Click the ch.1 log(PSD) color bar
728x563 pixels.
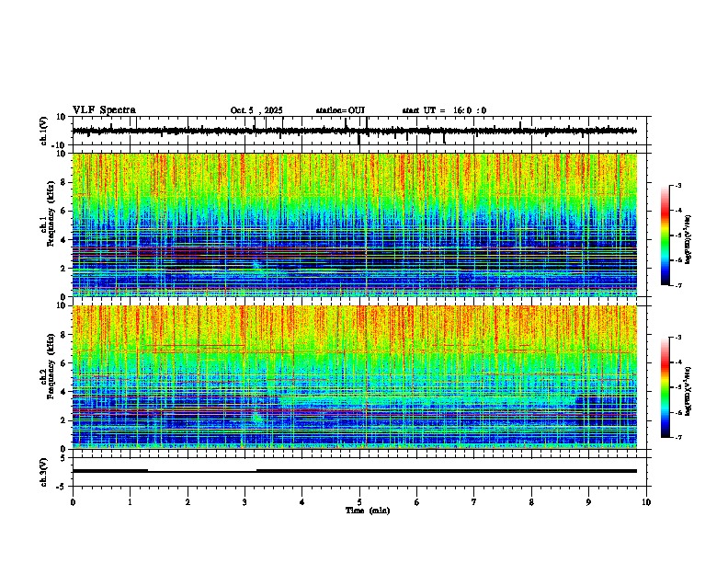(665, 236)
